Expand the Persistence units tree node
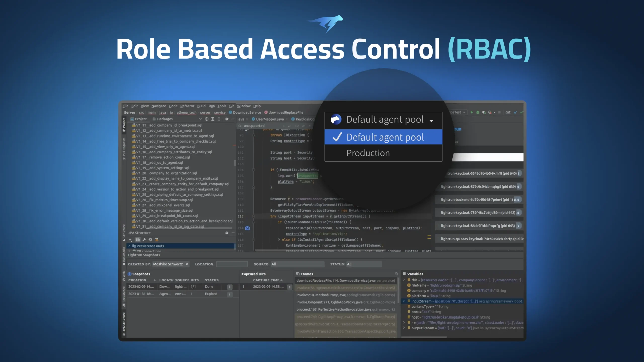Viewport: 644px width, 362px height. coord(129,246)
